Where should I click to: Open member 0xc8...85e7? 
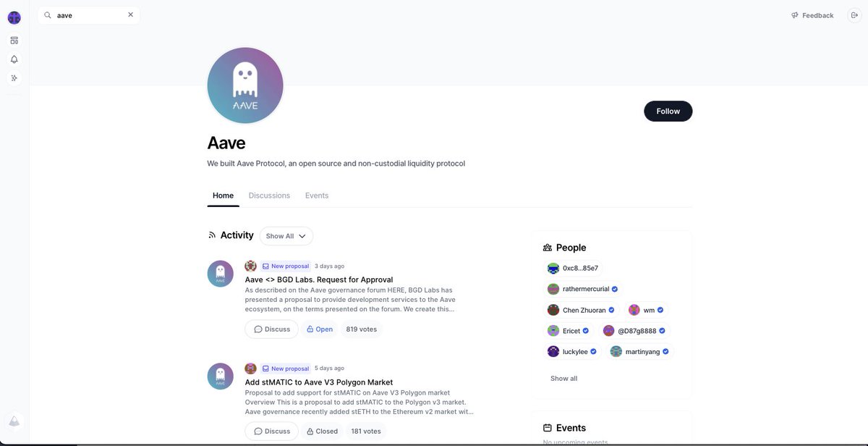point(573,268)
